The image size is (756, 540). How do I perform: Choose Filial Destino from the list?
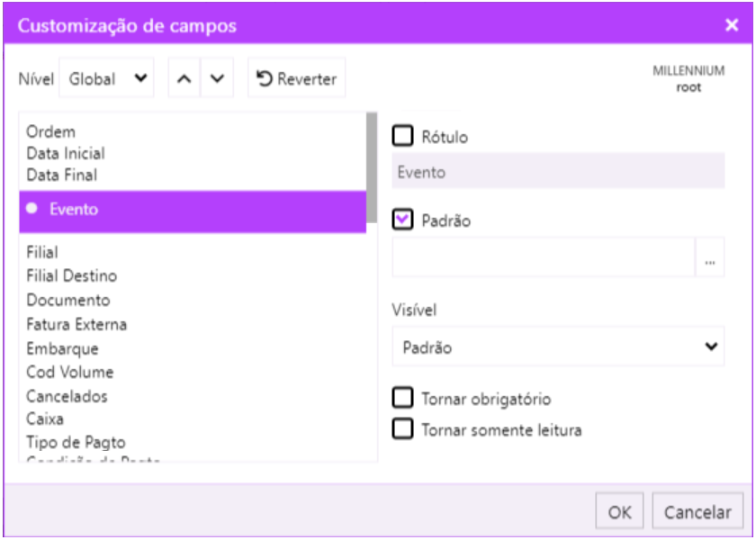tap(72, 276)
